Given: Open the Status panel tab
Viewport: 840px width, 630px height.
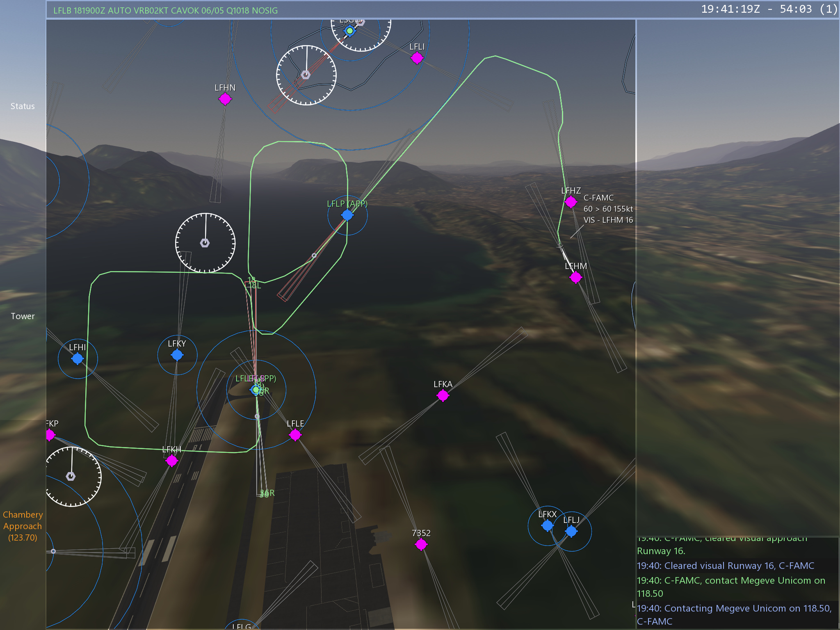Looking at the screenshot, I should coord(23,106).
